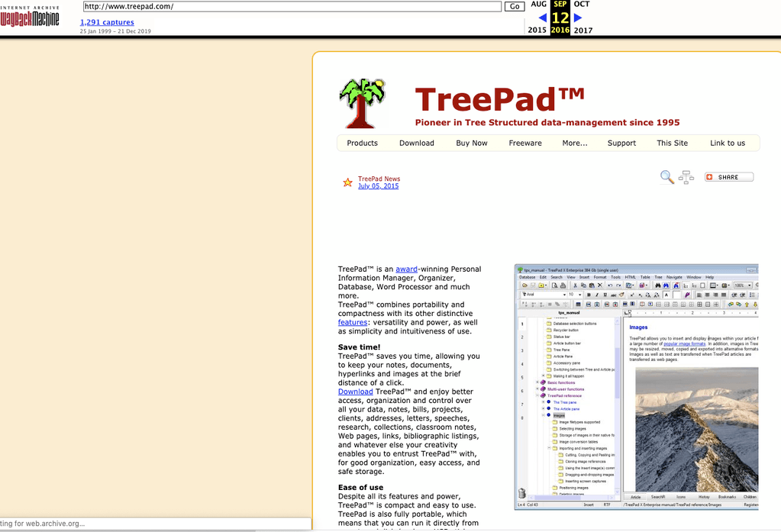Select the 2015 year in the timeline

pyautogui.click(x=537, y=30)
